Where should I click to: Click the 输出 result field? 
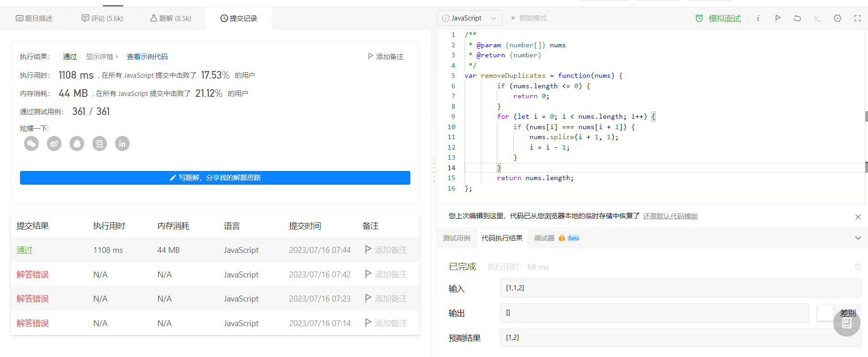654,313
